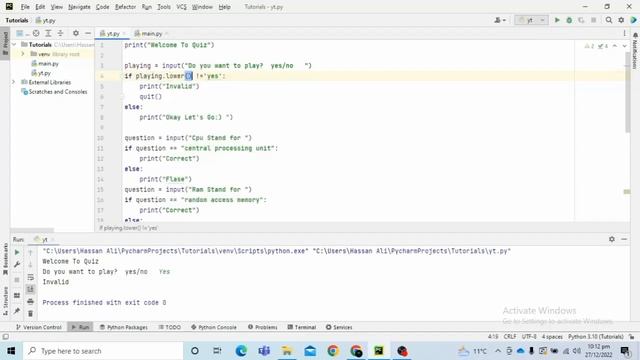Open the indentation setting 4 spaces

click(552, 337)
